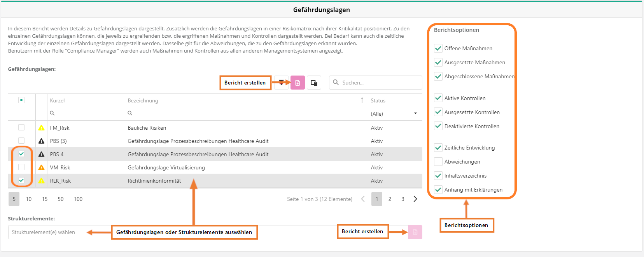Click the Suchen search input field
Screen dimensions: 644x257
tap(379, 83)
